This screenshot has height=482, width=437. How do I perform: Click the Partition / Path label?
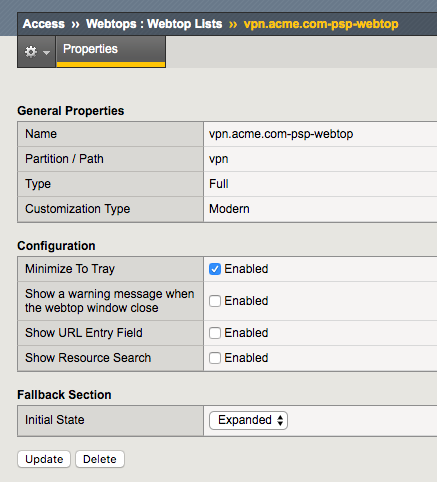coord(64,159)
